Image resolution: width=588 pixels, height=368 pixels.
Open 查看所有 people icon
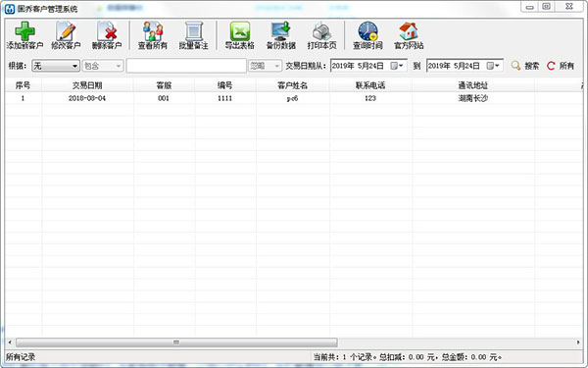point(152,31)
